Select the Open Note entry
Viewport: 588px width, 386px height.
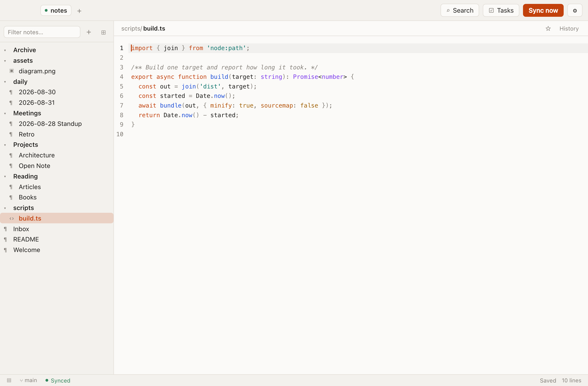pyautogui.click(x=57, y=166)
